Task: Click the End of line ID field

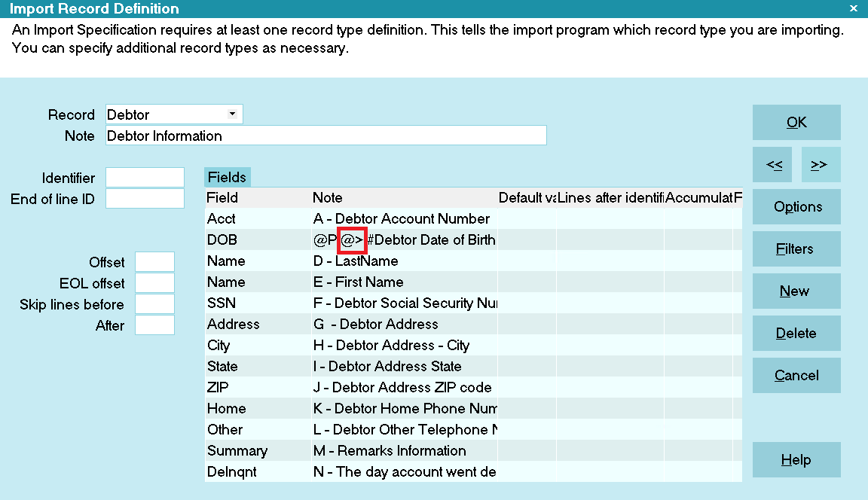Action: (145, 199)
